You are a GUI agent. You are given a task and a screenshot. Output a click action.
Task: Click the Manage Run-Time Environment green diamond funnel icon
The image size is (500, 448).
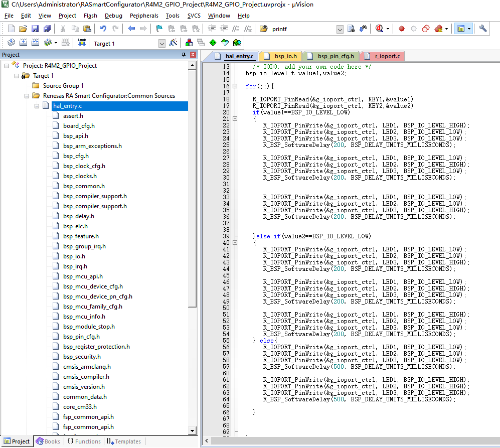(225, 43)
